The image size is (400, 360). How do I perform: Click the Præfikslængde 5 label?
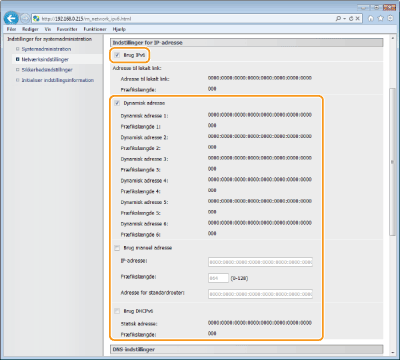[140, 213]
